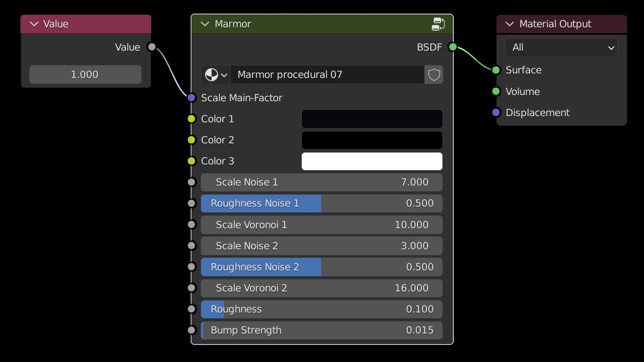Click the Scale Main-Factor input socket

pos(192,98)
